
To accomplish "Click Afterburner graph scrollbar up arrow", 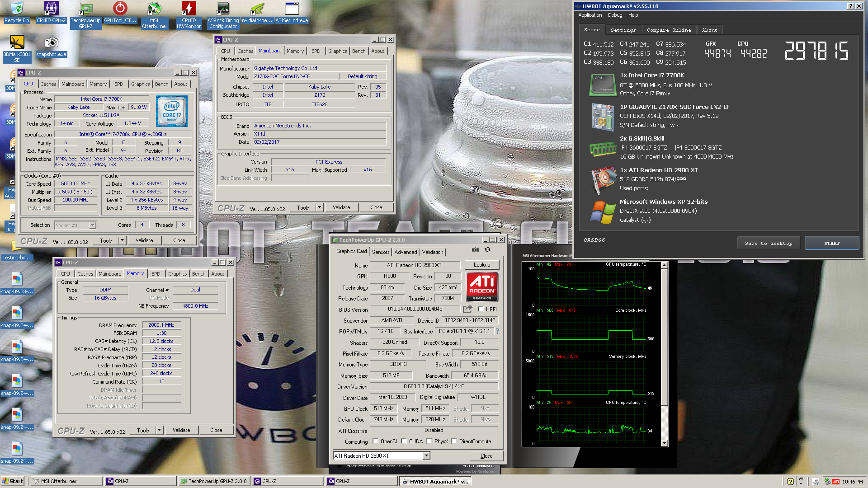I will click(x=665, y=265).
